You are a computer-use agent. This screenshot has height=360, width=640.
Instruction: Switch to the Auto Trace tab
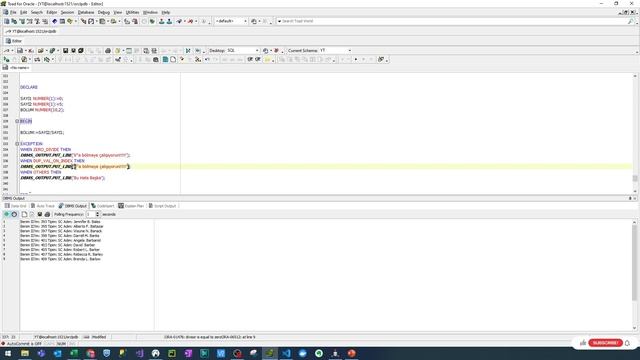point(43,206)
